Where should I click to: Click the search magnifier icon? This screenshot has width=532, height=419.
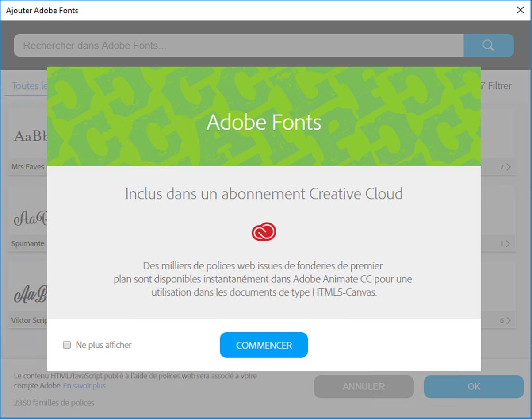pyautogui.click(x=488, y=45)
